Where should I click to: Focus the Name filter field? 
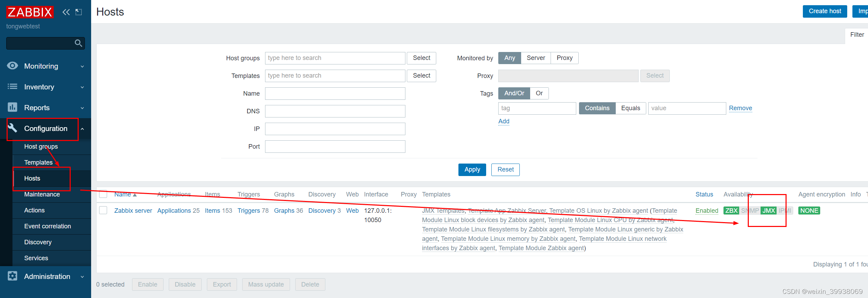tap(335, 94)
